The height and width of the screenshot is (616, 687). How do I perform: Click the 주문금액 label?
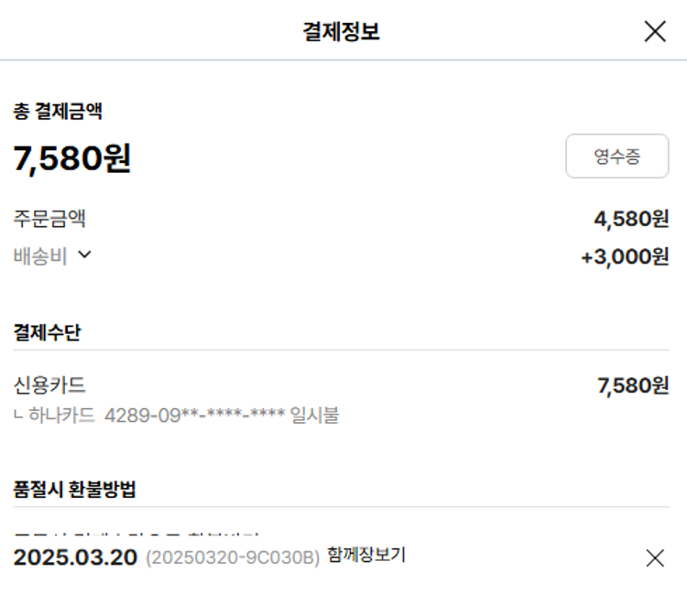49,219
